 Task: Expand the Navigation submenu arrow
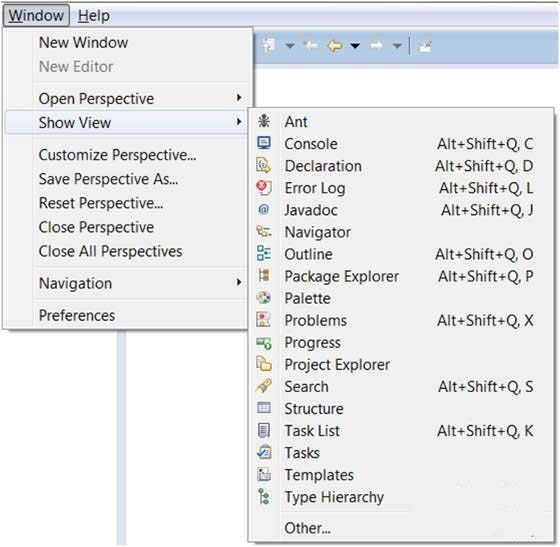point(239,282)
